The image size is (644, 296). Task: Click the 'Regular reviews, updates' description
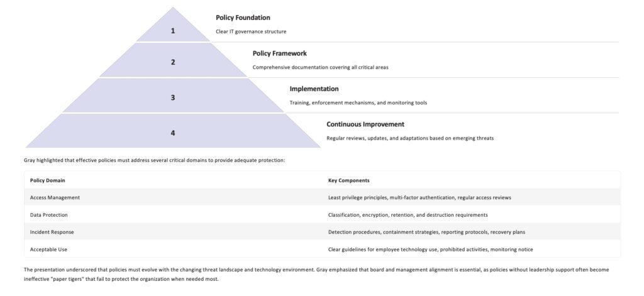pyautogui.click(x=409, y=138)
